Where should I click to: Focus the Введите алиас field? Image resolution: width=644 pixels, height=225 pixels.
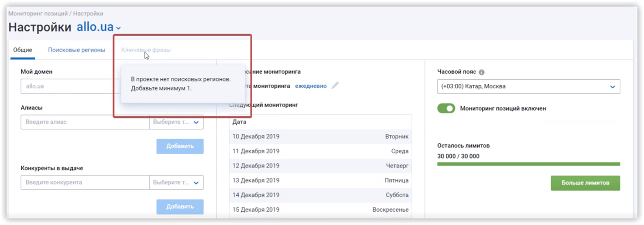[x=85, y=122]
